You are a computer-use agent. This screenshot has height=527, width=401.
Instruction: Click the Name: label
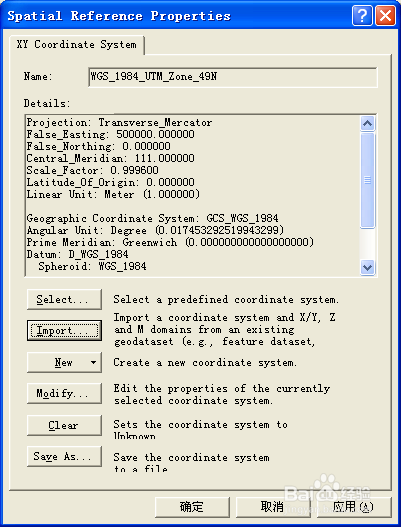(x=38, y=77)
